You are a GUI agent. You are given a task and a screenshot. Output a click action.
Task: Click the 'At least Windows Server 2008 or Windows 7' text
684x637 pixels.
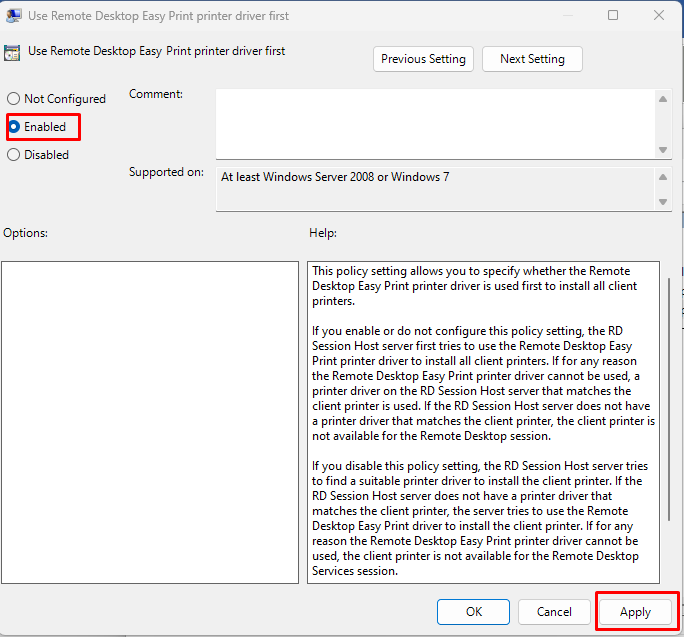tap(335, 177)
